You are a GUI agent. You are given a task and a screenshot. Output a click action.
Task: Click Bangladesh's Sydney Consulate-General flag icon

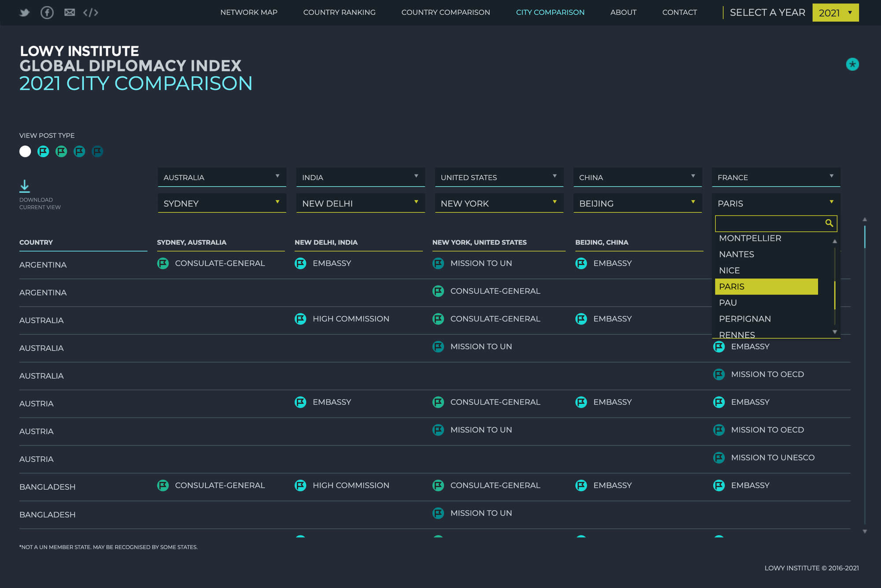[x=163, y=485]
